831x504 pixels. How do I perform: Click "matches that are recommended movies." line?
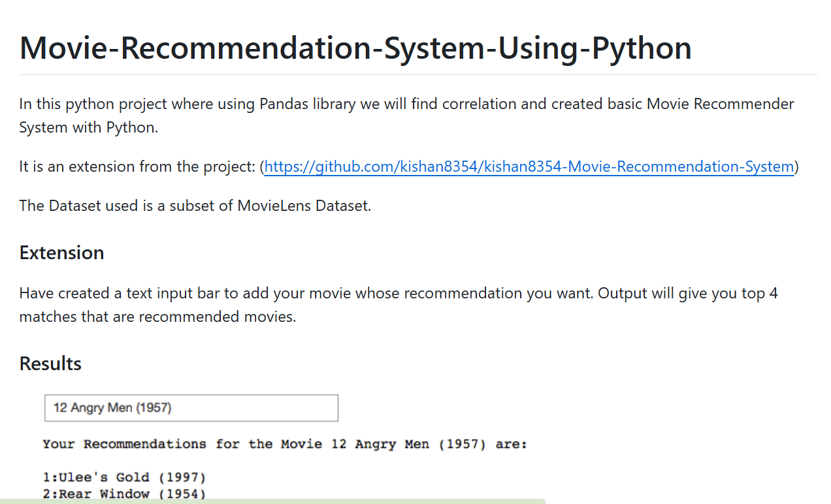pos(157,317)
